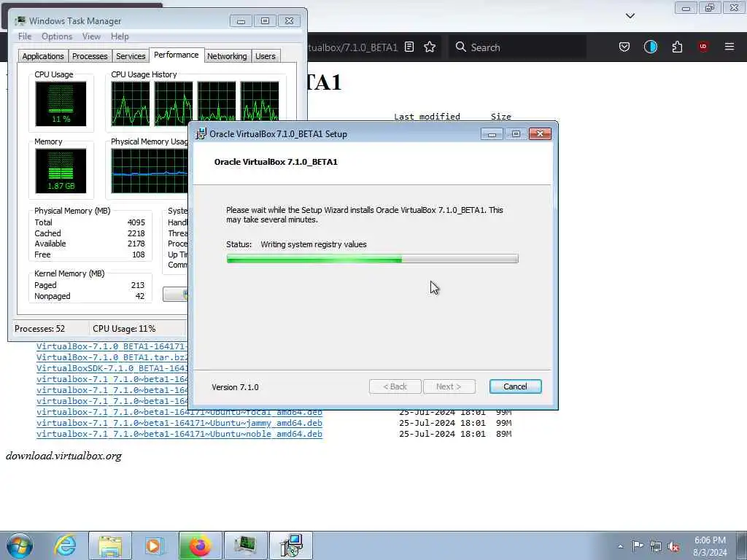
Task: Click the Action Center flag tray icon
Action: [638, 545]
